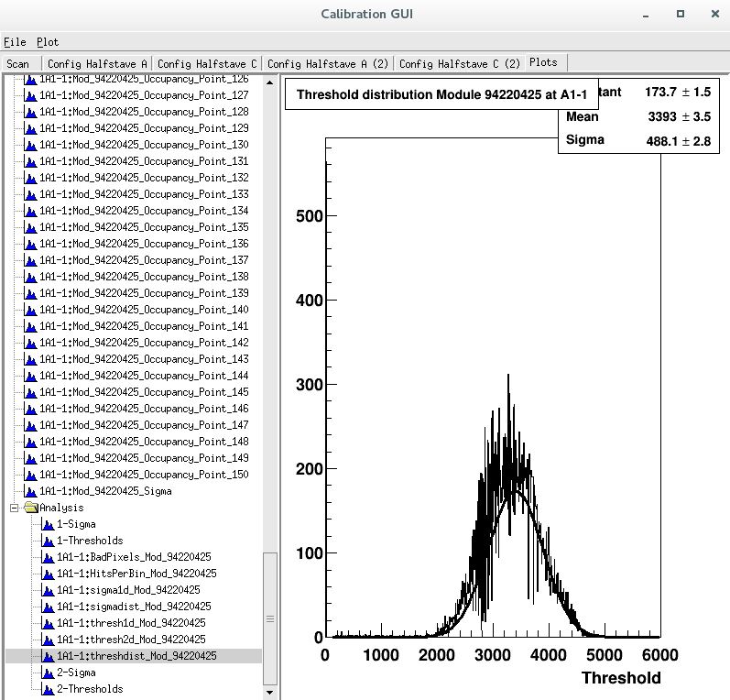Open the File menu
This screenshot has height=700, width=730.
pos(15,42)
